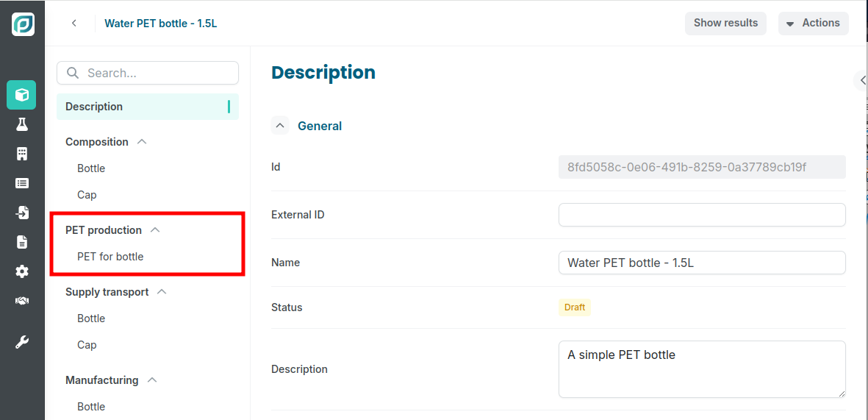868x420 pixels.
Task: Click the app logo at top left
Action: (24, 24)
